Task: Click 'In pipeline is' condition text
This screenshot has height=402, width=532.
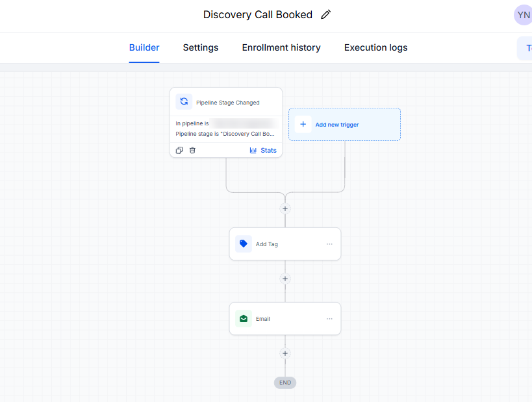Action: click(192, 123)
